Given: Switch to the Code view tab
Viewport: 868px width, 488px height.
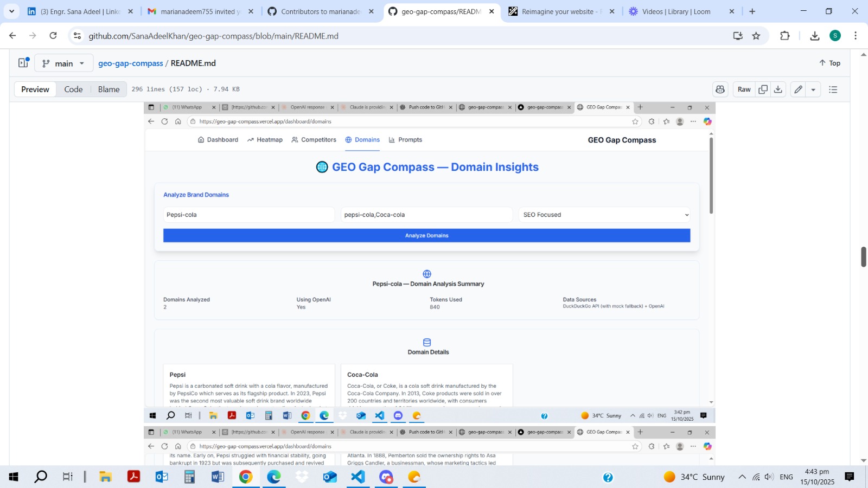Looking at the screenshot, I should coord(73,89).
